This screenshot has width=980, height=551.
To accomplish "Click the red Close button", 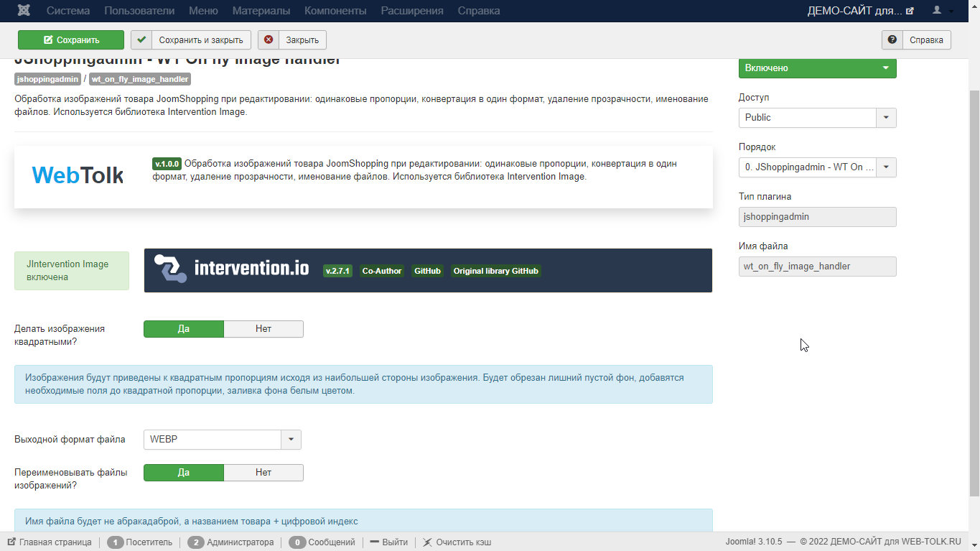I will 292,40.
